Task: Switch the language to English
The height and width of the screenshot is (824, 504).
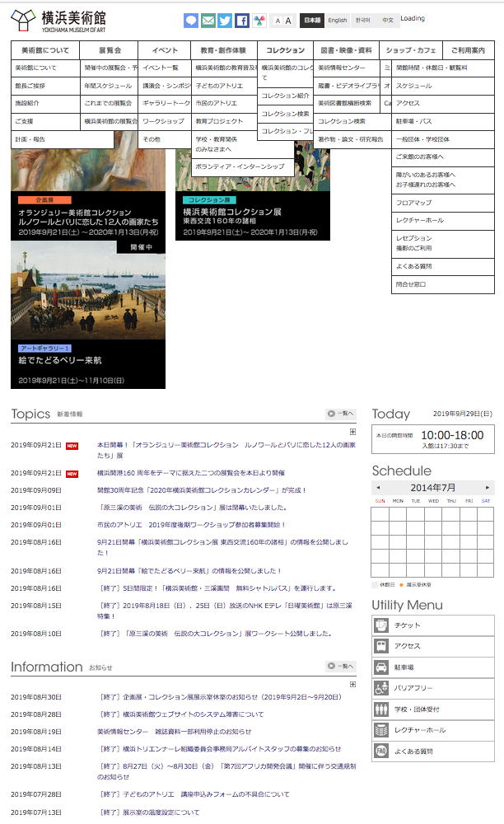Action: 337,20
